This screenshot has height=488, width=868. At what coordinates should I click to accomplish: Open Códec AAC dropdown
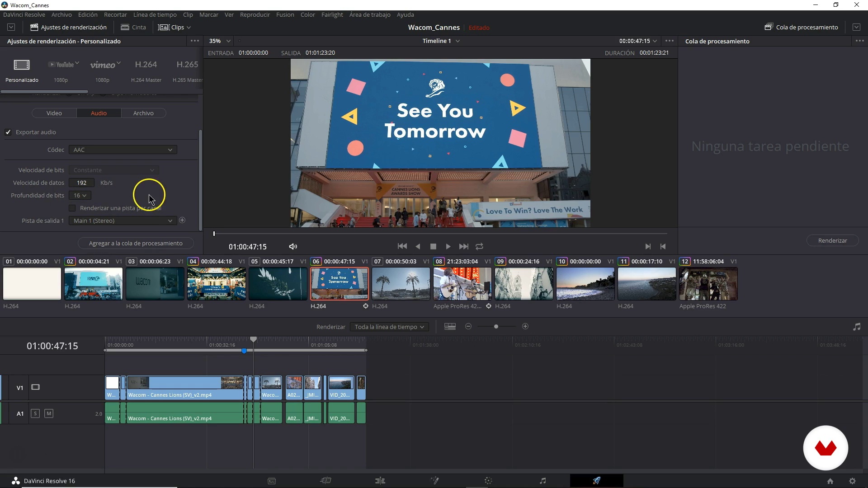pyautogui.click(x=123, y=150)
